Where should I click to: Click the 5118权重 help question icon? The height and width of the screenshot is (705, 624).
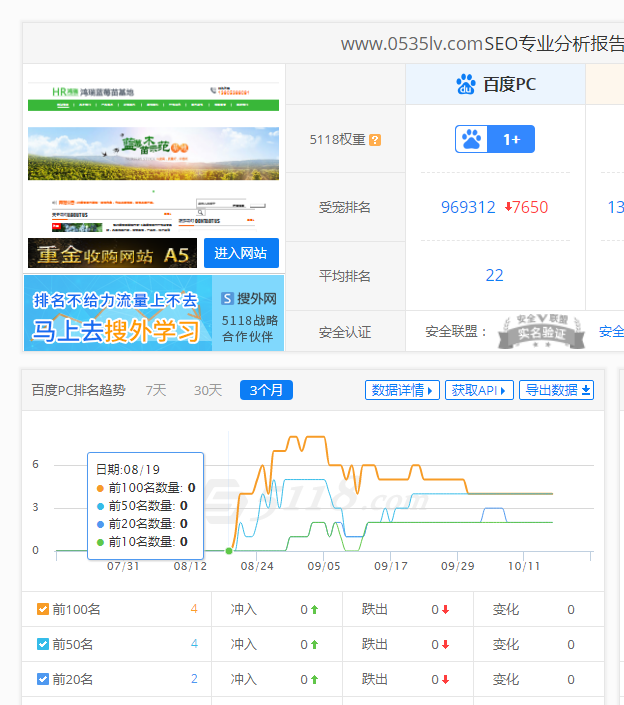(x=375, y=140)
